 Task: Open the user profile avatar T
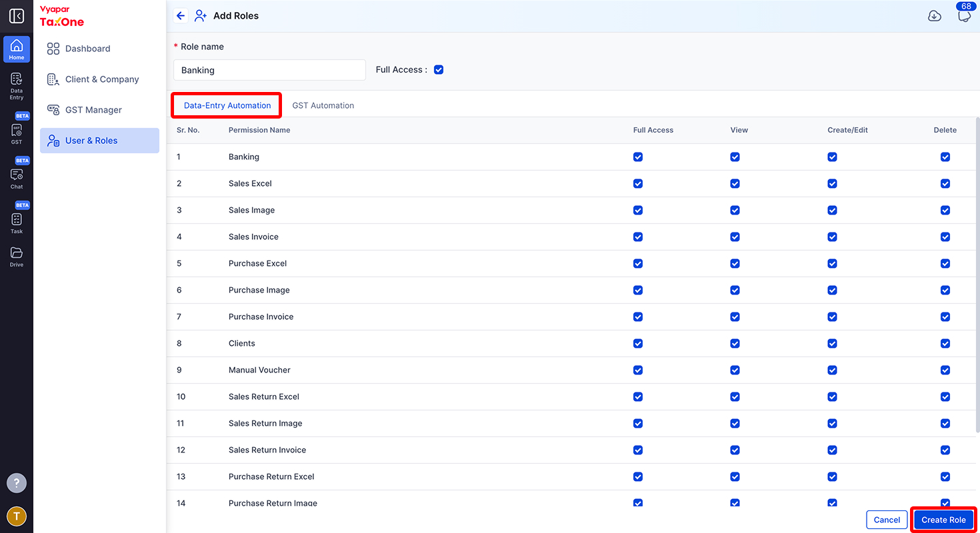click(x=17, y=516)
